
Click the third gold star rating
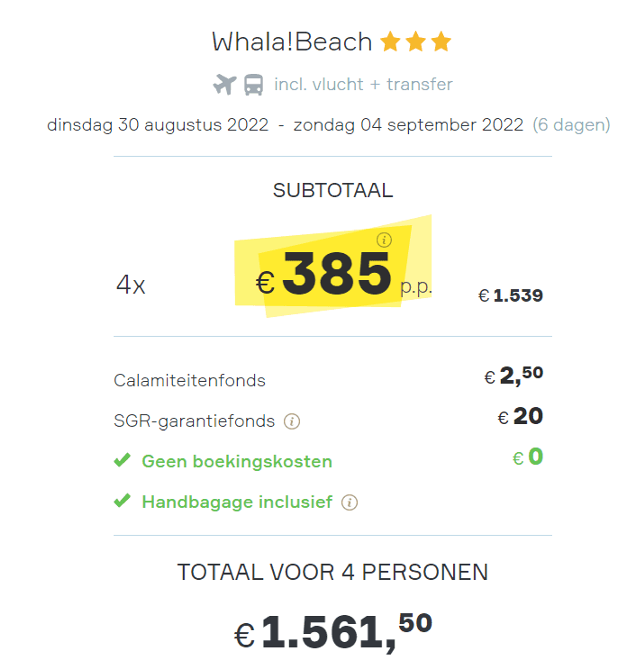point(441,42)
